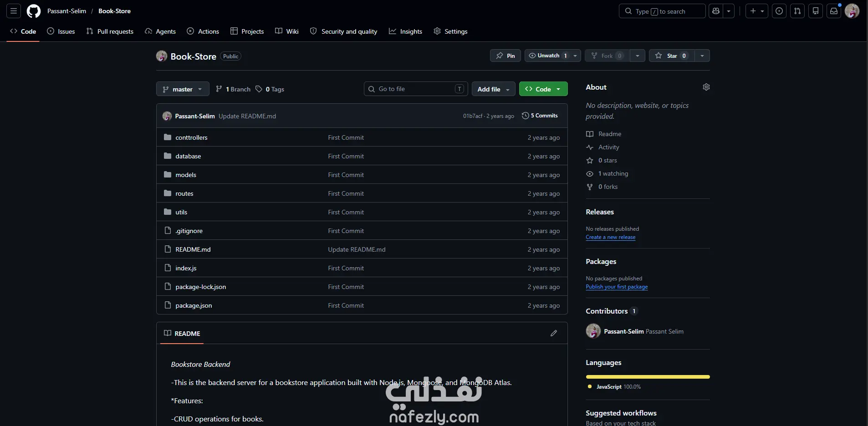This screenshot has height=426, width=868.
Task: Click the Type / to search box
Action: click(662, 11)
